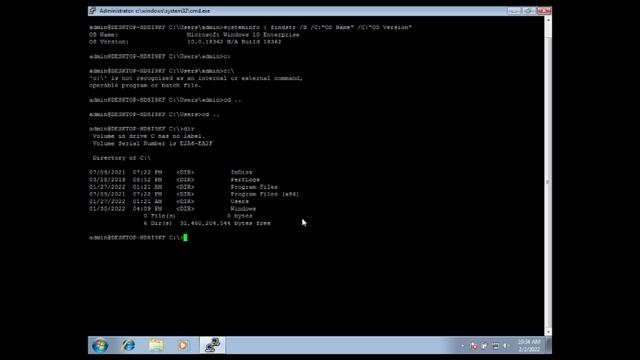Open the taskbar clock and date
This screenshot has width=640, height=360.
pos(529,346)
